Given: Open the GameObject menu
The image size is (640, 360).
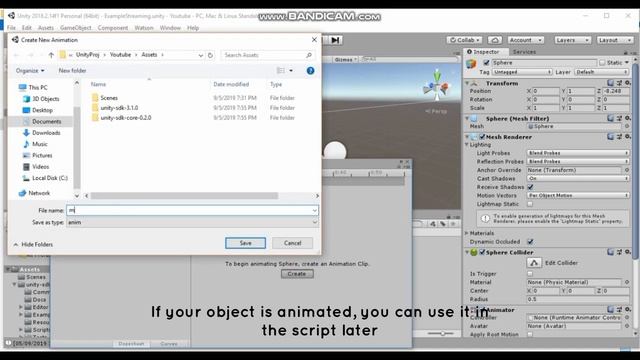Looking at the screenshot, I should tap(76, 28).
